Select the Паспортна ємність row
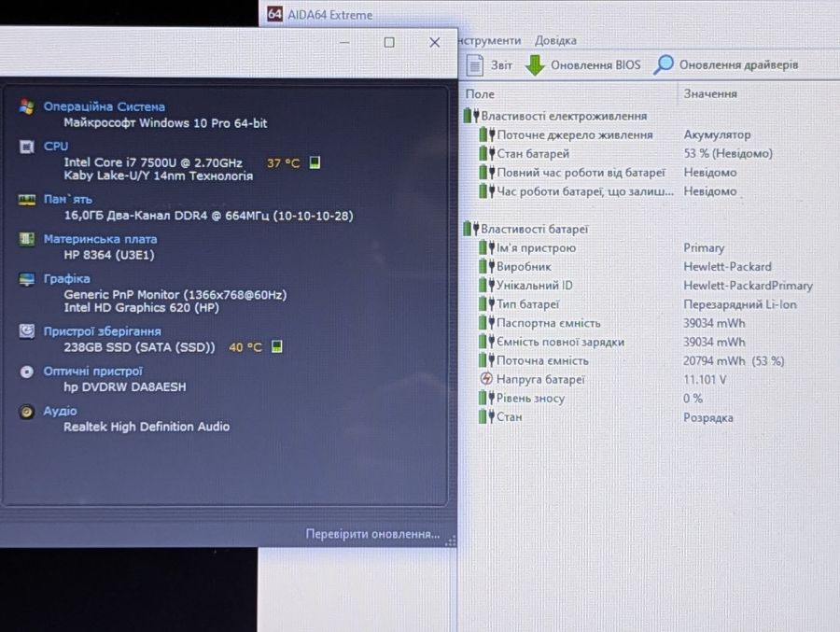 pos(612,323)
